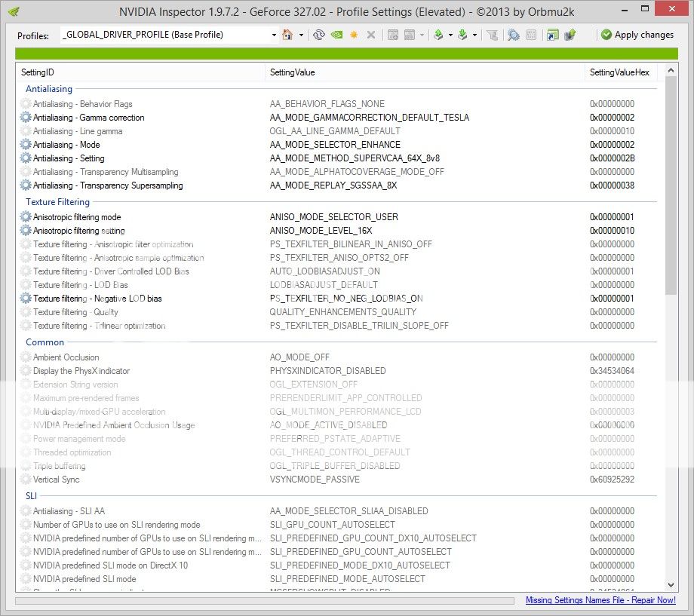Click the vertical scrollbar thumb of the settings list

671,185
